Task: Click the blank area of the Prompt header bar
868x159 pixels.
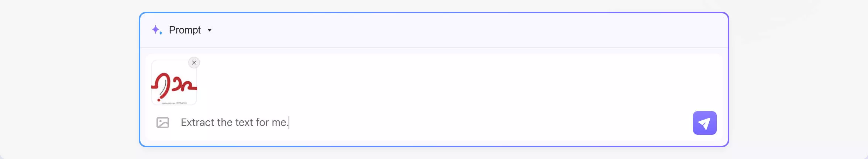Action: [x=443, y=30]
